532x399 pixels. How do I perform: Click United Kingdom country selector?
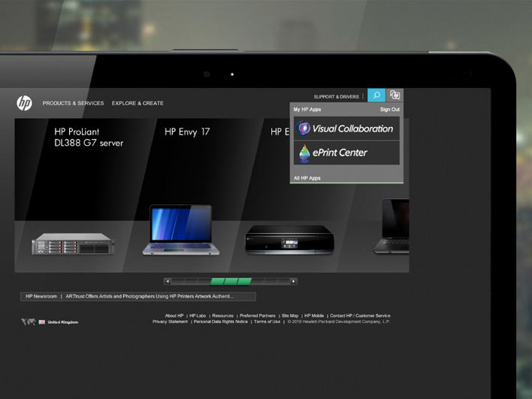point(63,322)
